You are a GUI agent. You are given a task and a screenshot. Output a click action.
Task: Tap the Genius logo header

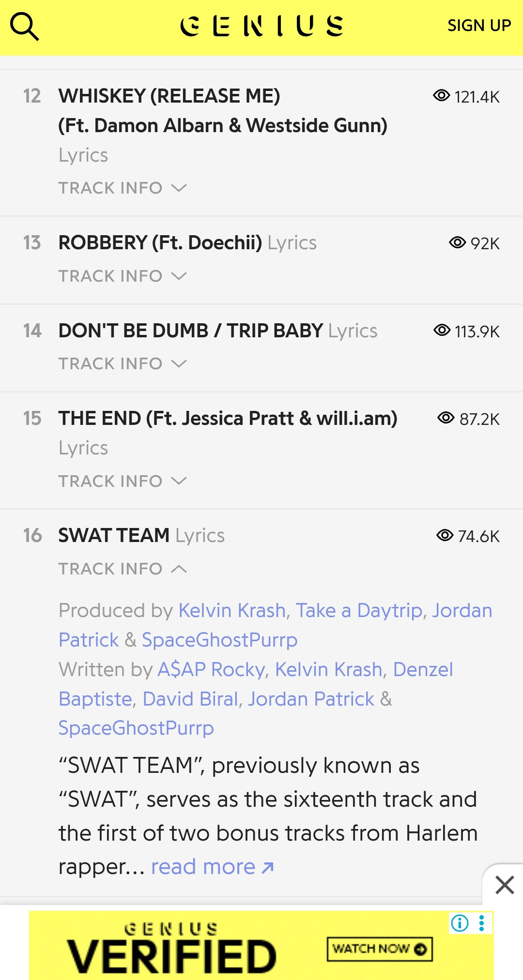(x=261, y=26)
